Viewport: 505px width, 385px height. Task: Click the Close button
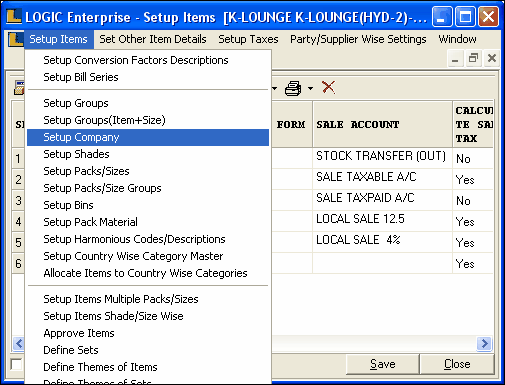[x=457, y=364]
